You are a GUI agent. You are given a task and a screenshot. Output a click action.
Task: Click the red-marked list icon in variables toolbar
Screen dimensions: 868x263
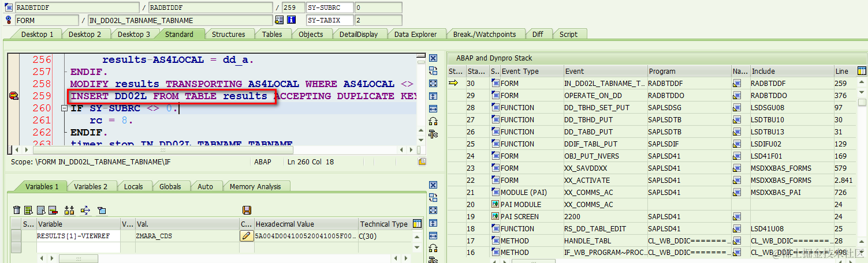tap(53, 210)
